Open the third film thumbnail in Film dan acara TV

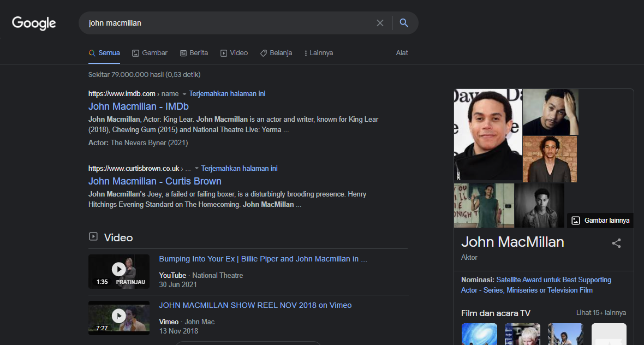565,334
